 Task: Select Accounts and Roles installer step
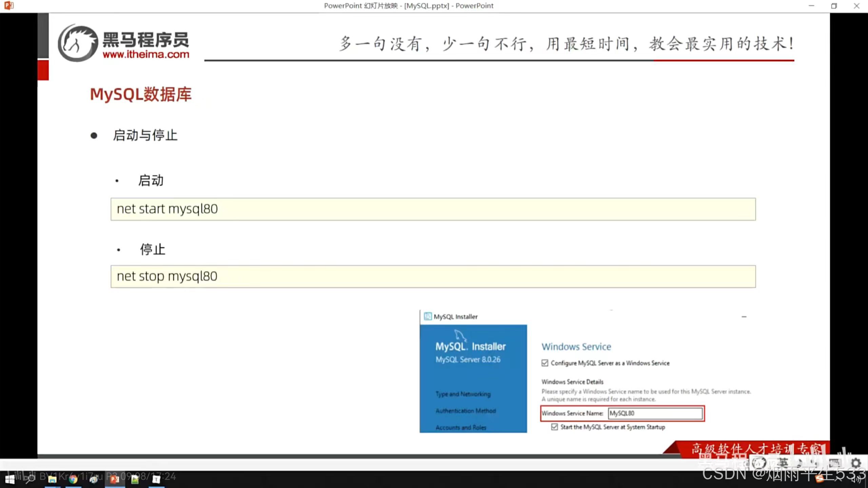[x=461, y=428]
